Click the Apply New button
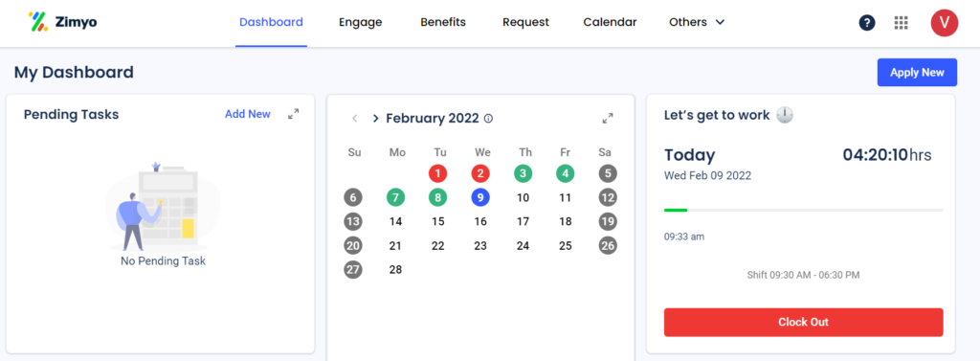 click(x=917, y=73)
